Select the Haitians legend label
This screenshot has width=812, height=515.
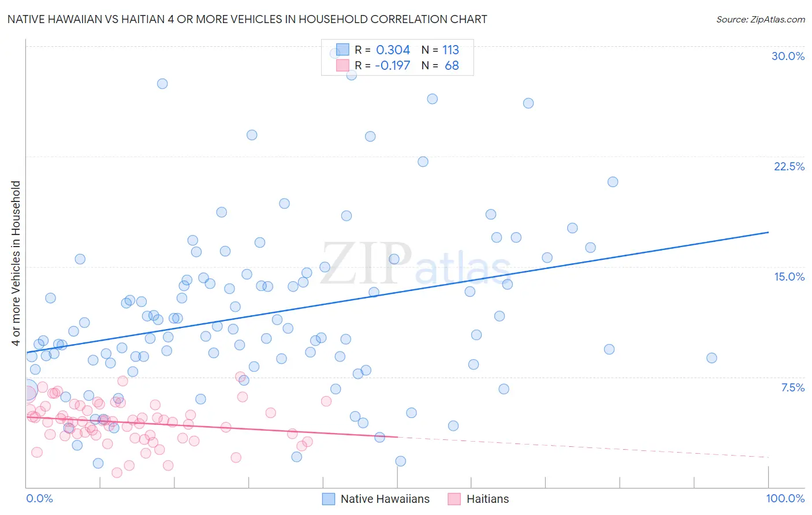click(x=488, y=499)
